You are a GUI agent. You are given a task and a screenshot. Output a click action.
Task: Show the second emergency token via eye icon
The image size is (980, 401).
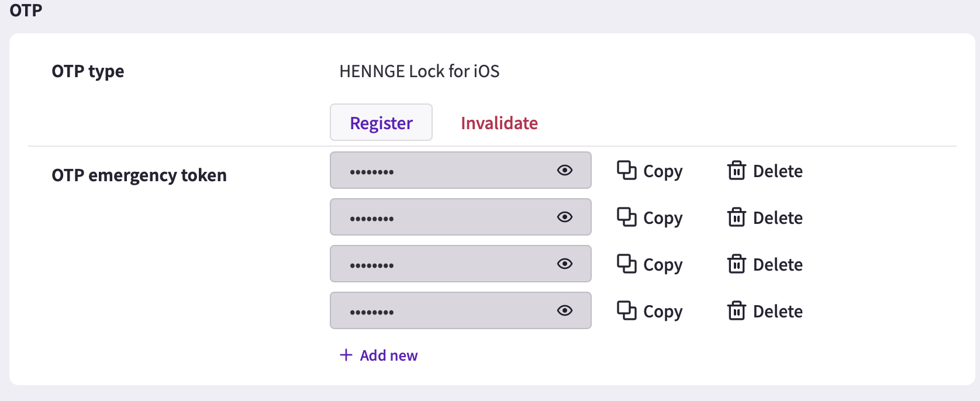click(565, 217)
